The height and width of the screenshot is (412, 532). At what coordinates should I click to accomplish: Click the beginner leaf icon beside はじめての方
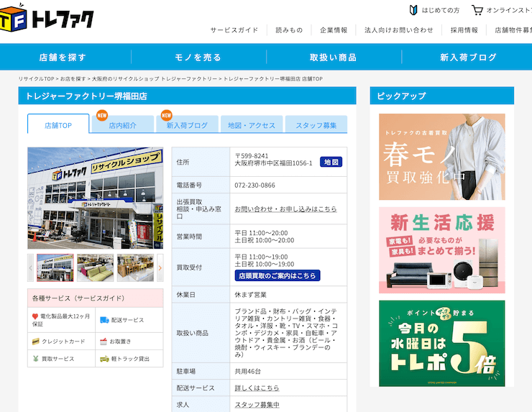pyautogui.click(x=413, y=10)
